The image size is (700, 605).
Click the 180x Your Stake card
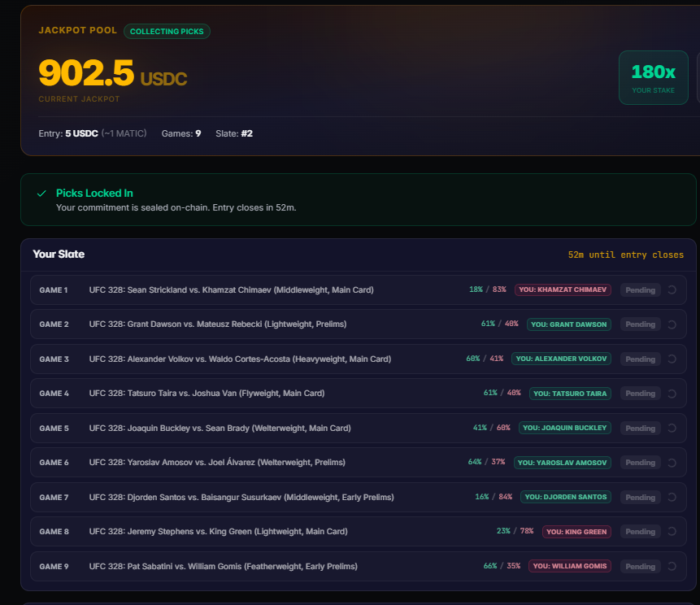(x=653, y=78)
